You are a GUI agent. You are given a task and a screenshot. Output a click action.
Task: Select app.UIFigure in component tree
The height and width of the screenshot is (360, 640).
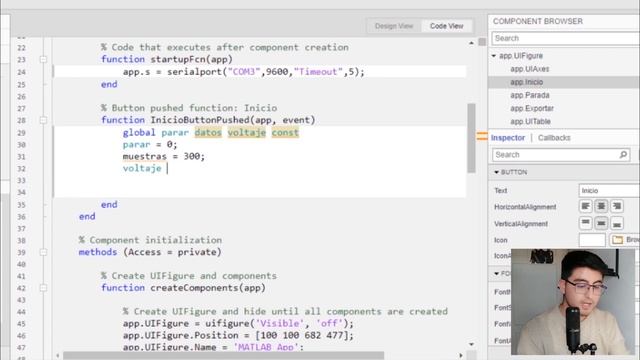[521, 56]
